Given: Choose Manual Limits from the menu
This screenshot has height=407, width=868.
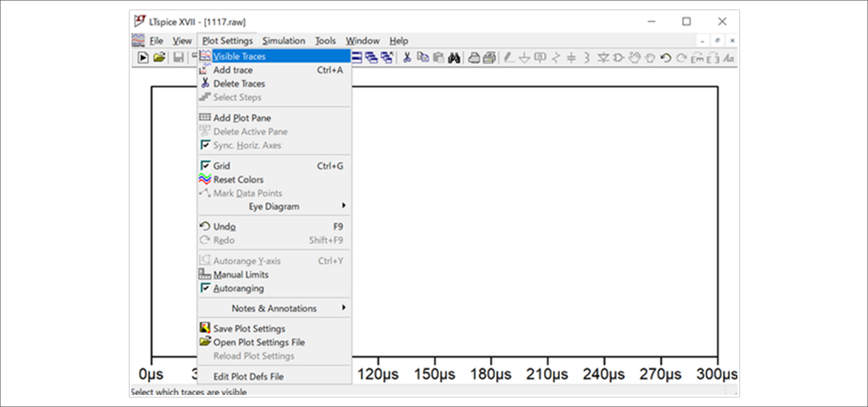Looking at the screenshot, I should point(274,274).
